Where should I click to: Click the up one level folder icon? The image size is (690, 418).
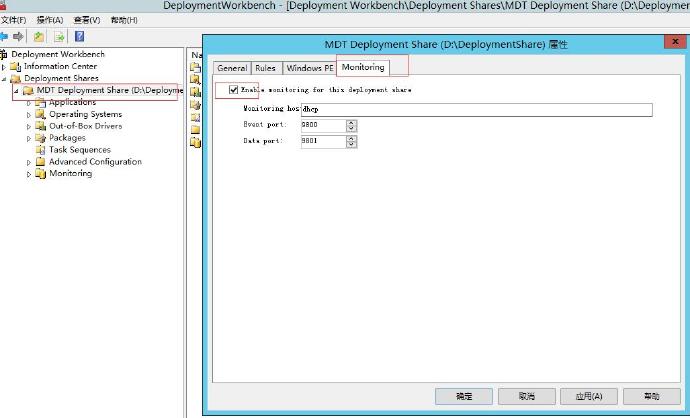click(x=39, y=37)
